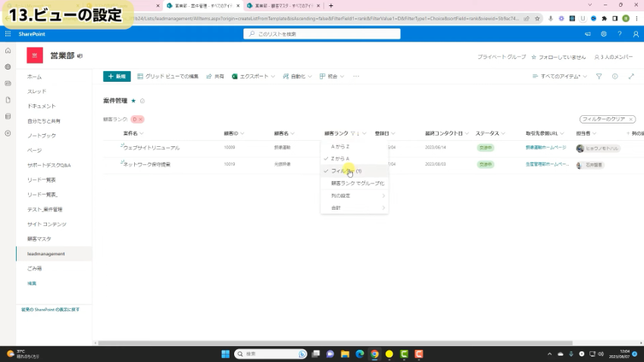
Task: Select the checked 'Z から A' sort option
Action: (339, 158)
